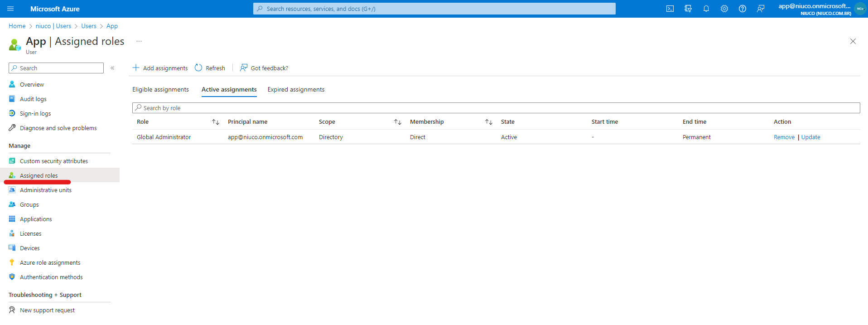868x325 pixels.
Task: Click the Applications grid icon
Action: point(12,219)
